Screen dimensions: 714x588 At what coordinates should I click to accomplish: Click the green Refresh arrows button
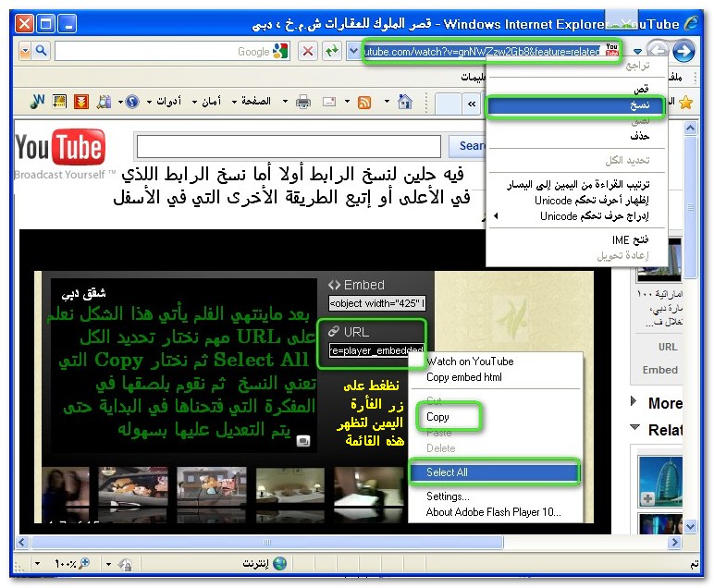(331, 51)
